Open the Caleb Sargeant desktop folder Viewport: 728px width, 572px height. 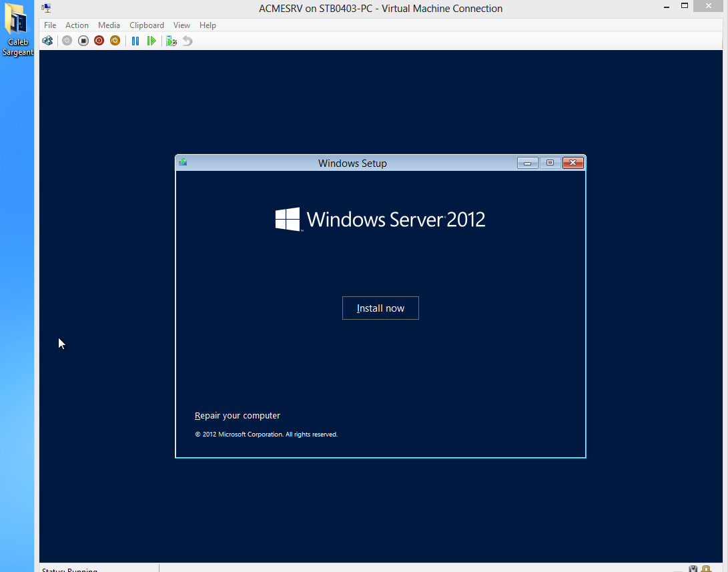[17, 29]
